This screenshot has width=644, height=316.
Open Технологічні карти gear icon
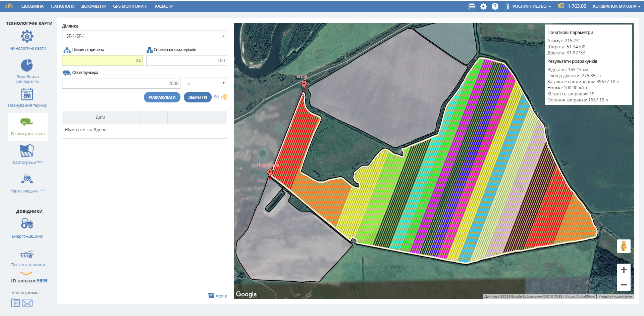point(27,36)
